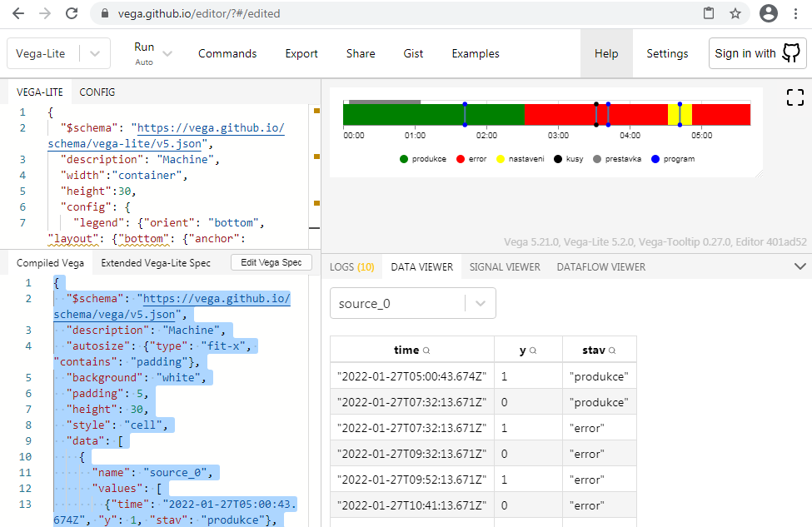Reload the page
The height and width of the screenshot is (527, 812).
click(72, 13)
